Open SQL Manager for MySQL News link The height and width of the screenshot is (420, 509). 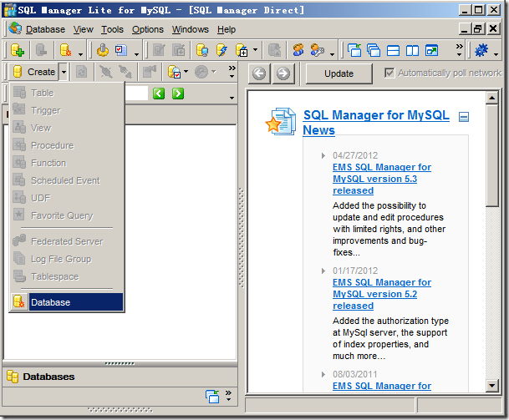(376, 122)
